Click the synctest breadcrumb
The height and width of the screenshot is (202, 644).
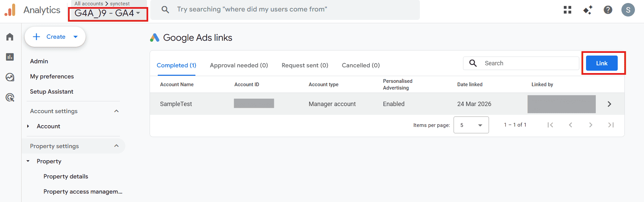[120, 4]
